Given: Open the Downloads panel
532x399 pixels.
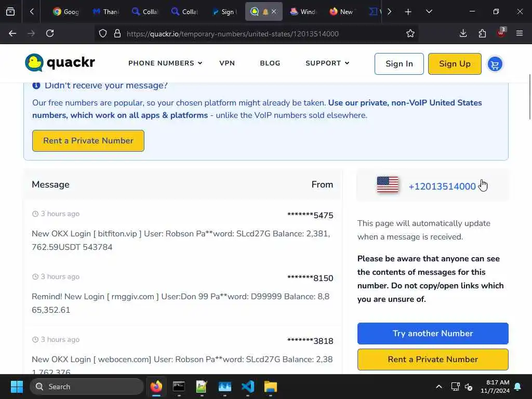Looking at the screenshot, I should pos(463,33).
